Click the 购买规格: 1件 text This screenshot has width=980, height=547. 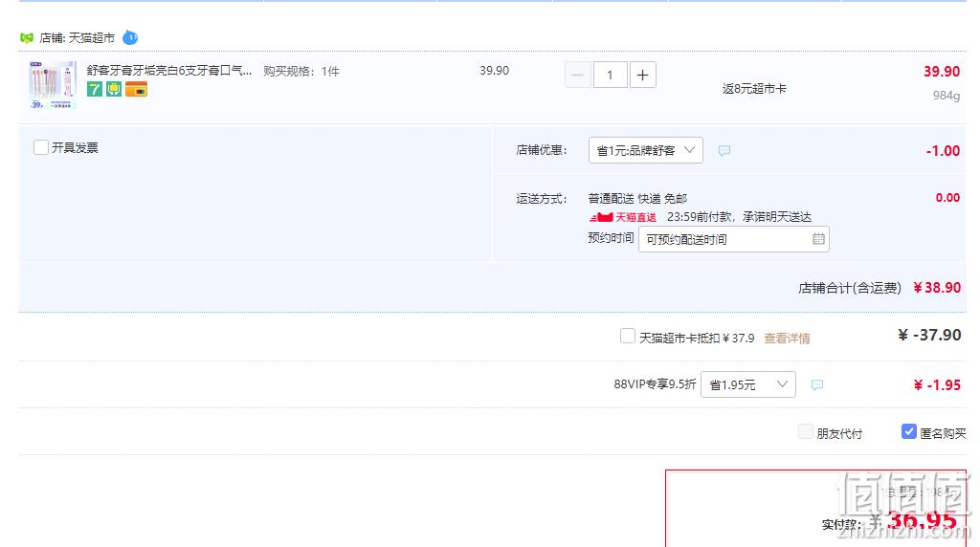[x=301, y=71]
